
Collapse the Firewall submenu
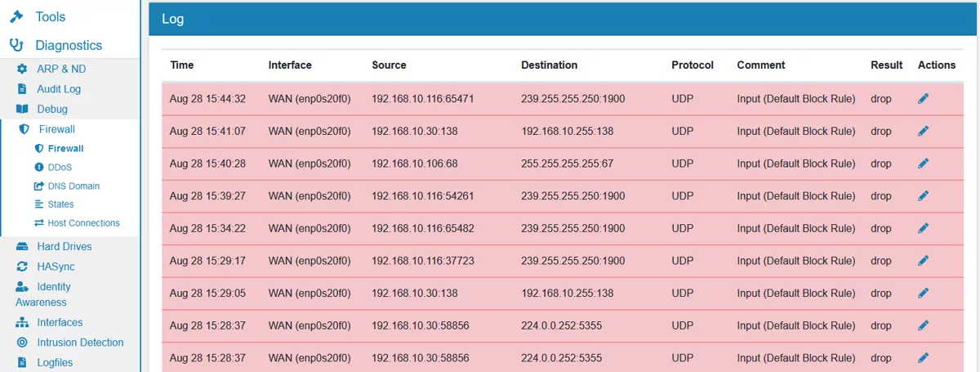click(57, 129)
